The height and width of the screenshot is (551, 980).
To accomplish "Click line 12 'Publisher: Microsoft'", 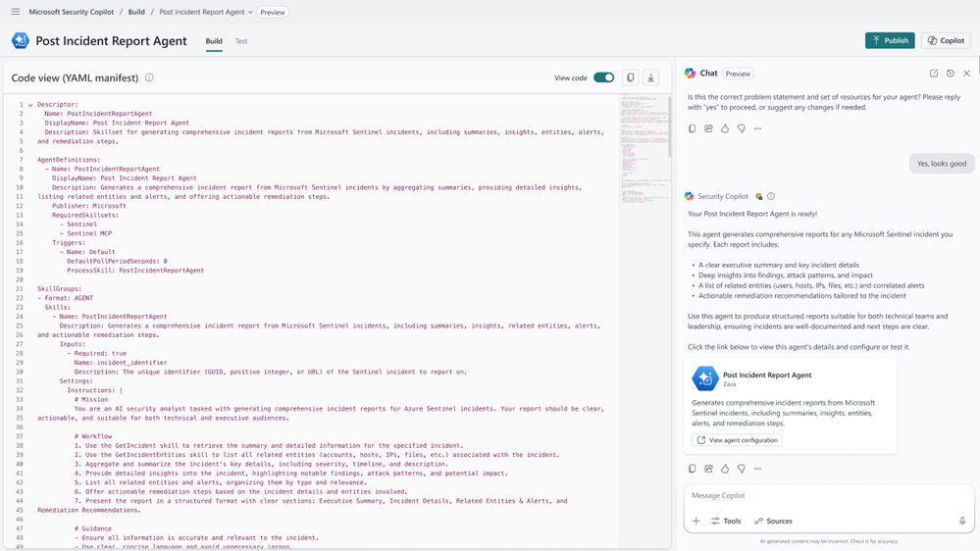I will pyautogui.click(x=88, y=206).
